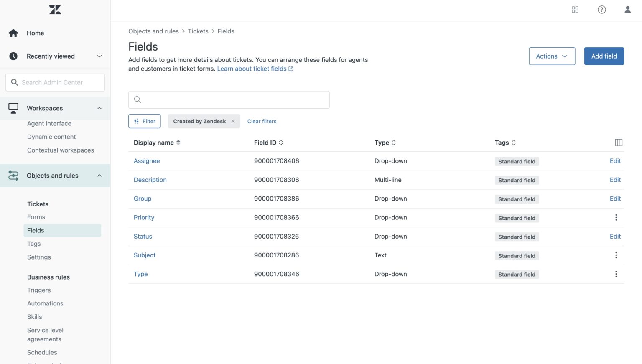Navigate to Tickets via the breadcrumb

point(198,31)
